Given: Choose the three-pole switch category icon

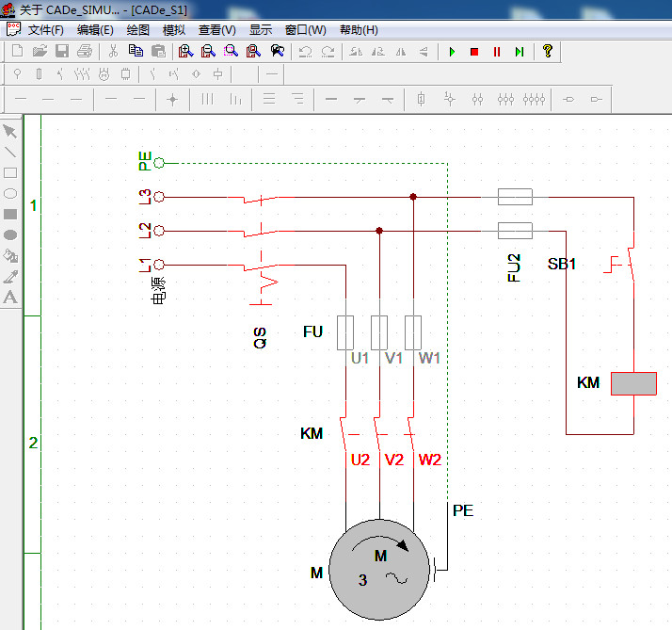Looking at the screenshot, I should [82, 74].
